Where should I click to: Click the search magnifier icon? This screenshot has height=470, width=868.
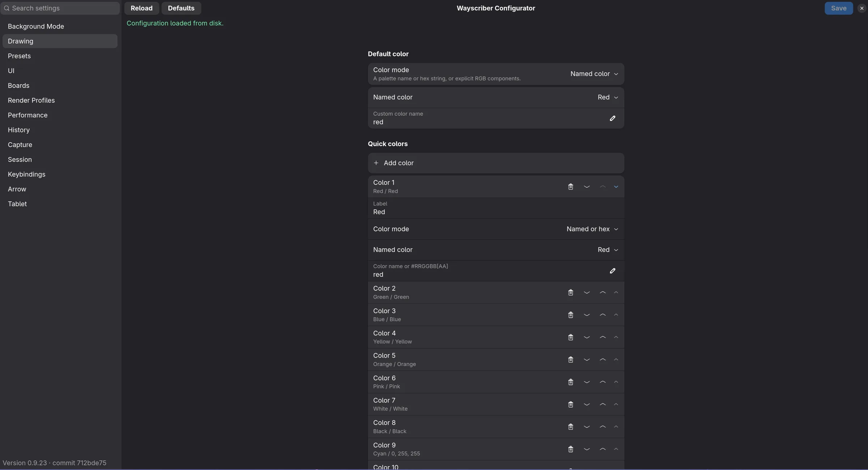(x=7, y=8)
